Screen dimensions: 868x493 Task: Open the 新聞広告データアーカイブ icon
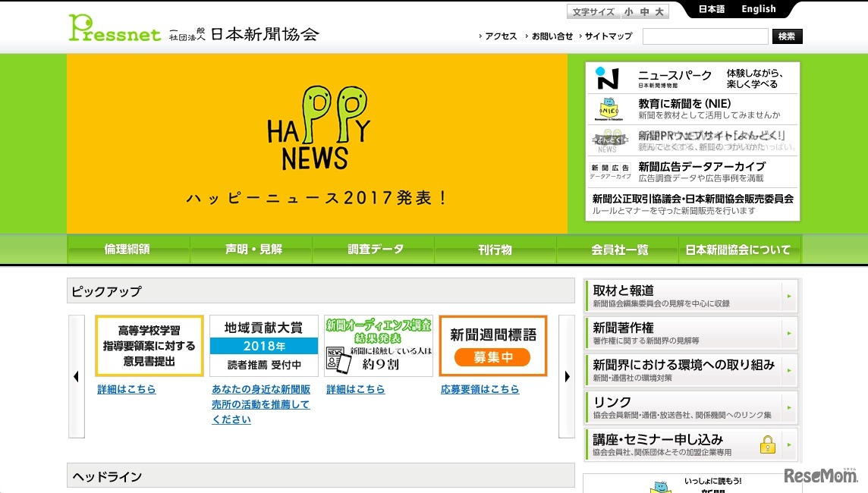coord(610,171)
